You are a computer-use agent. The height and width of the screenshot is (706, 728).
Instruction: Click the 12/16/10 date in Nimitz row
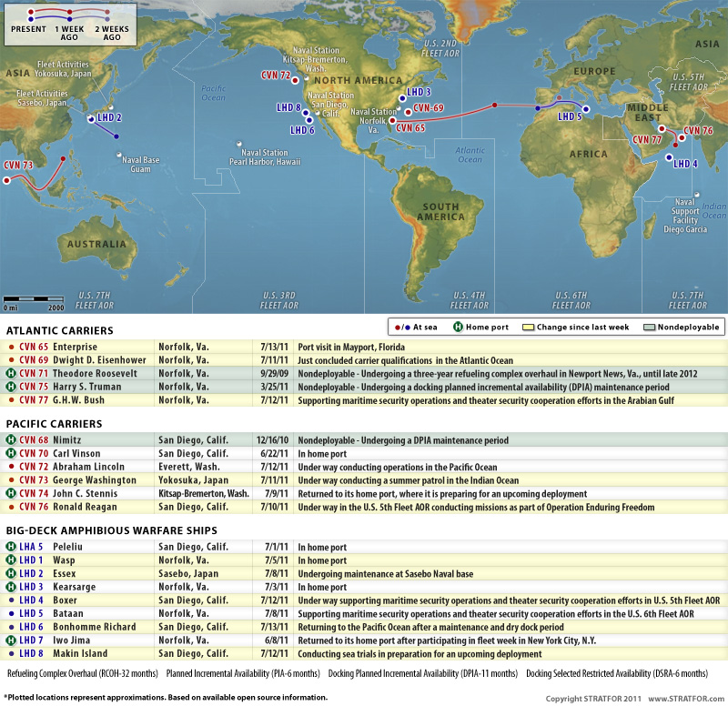click(272, 440)
